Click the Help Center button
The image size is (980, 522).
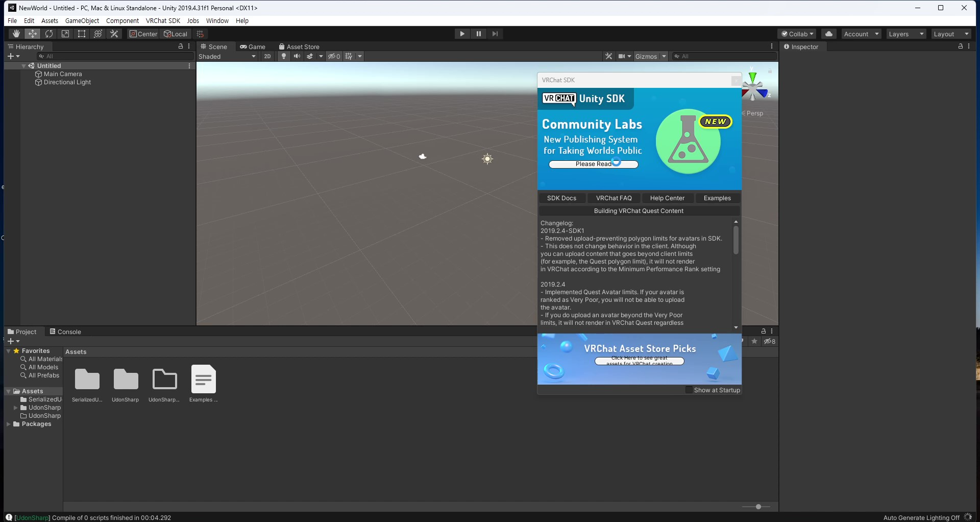[667, 198]
